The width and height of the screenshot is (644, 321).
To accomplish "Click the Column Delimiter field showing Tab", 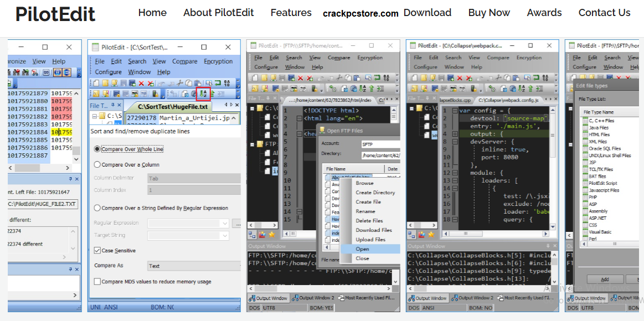I will pos(194,179).
